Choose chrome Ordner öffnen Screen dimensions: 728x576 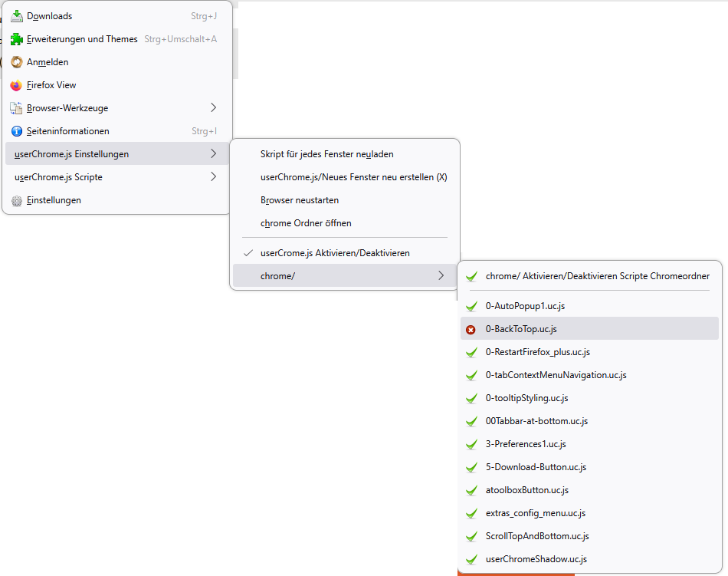pyautogui.click(x=306, y=223)
